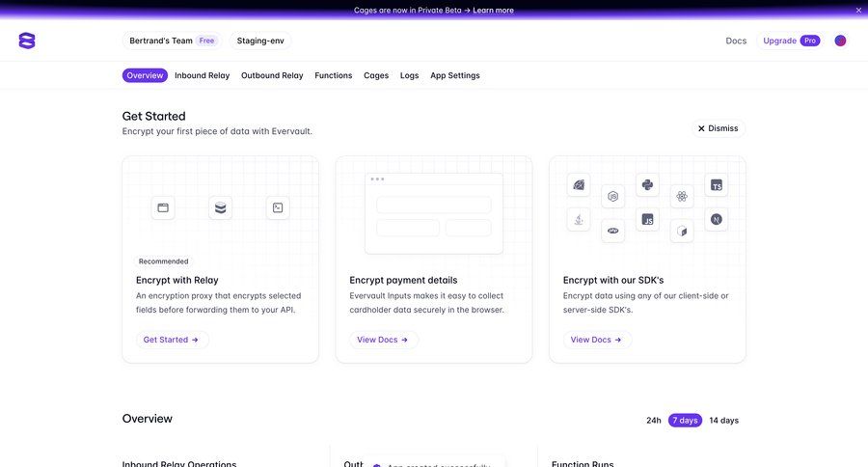This screenshot has height=467, width=868.
Task: Click the Evervault logo in the header
Action: (x=27, y=41)
